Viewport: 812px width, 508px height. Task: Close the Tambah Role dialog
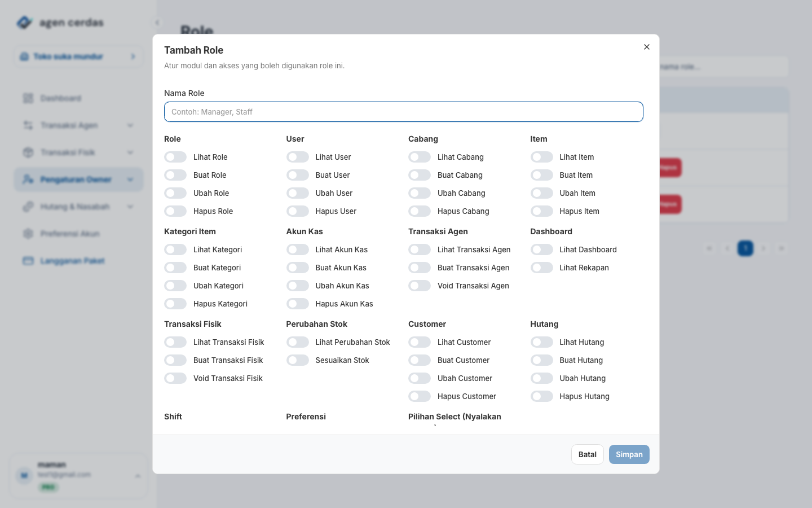click(x=647, y=47)
